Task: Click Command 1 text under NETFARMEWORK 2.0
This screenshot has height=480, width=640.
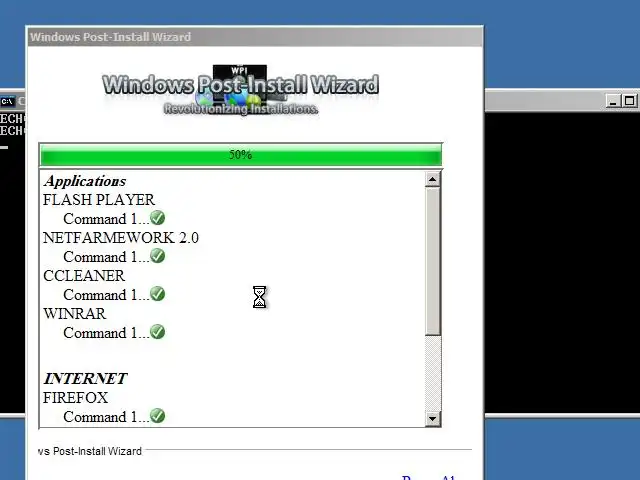Action: (x=106, y=257)
